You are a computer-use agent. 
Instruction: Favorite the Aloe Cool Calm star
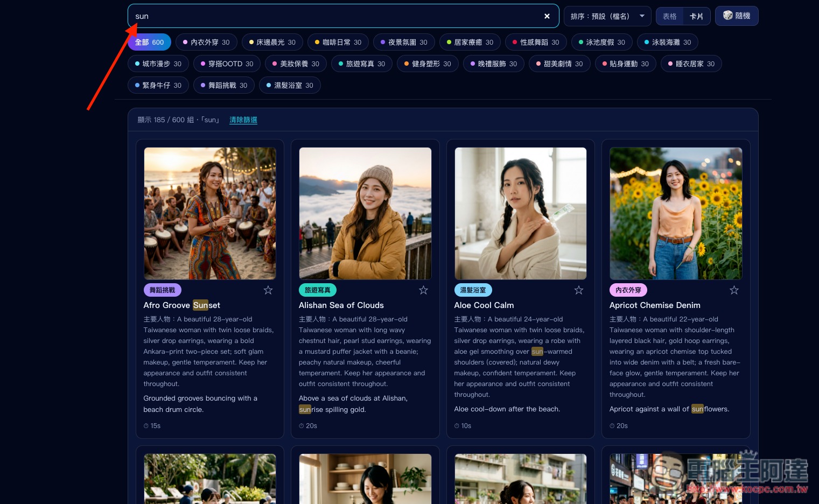point(579,290)
